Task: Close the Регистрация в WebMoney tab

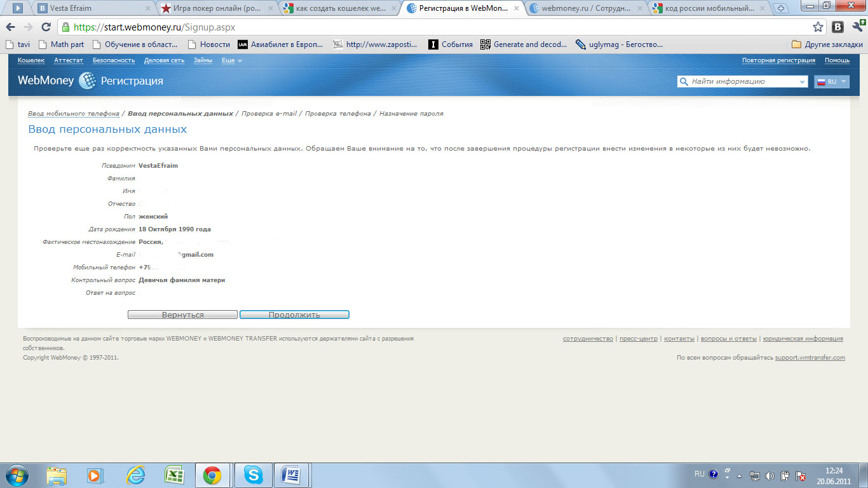Action: point(515,8)
